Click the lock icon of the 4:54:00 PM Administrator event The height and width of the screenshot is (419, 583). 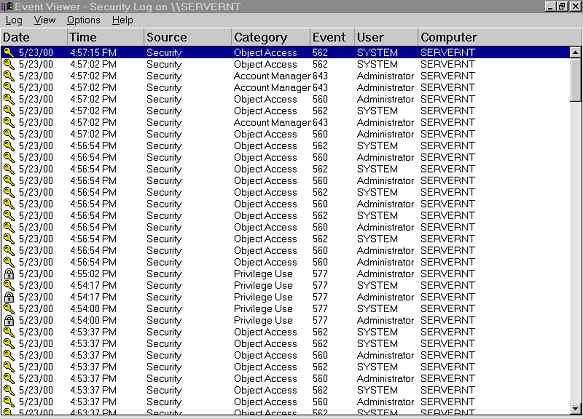[9, 320]
